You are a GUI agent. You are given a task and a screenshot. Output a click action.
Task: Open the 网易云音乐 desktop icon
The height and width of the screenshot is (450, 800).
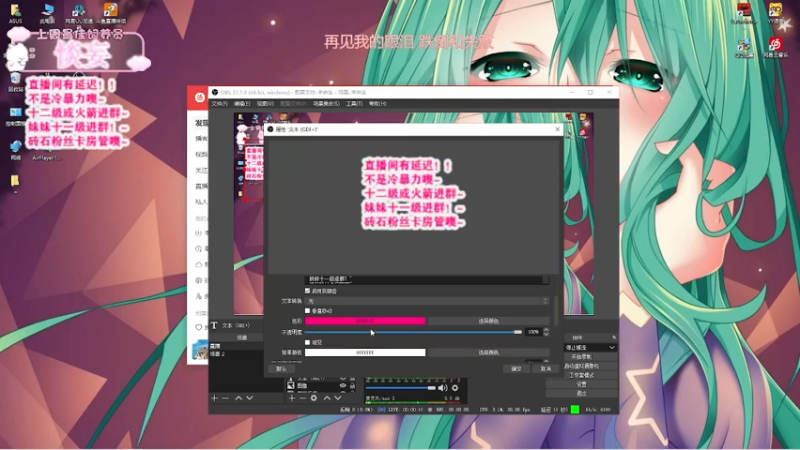[776, 47]
